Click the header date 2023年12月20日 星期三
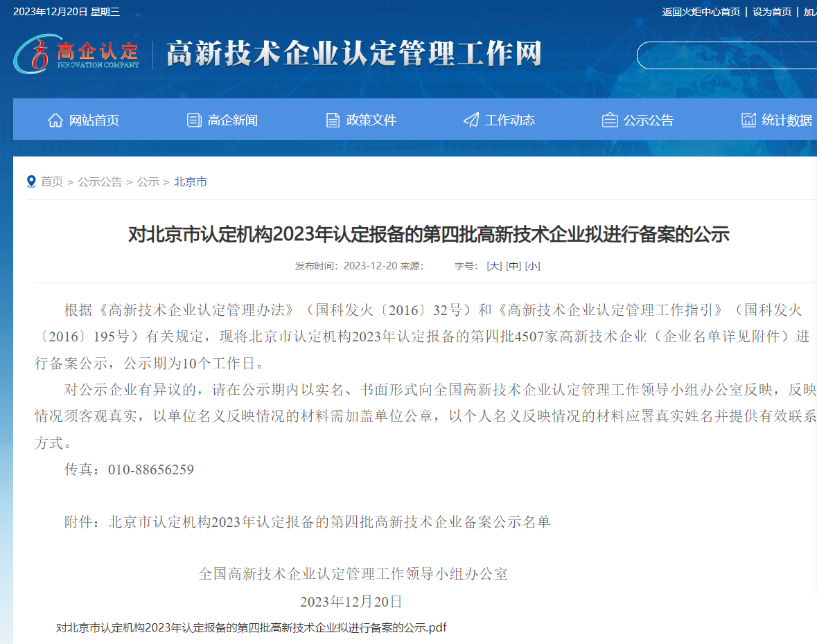 click(x=66, y=12)
